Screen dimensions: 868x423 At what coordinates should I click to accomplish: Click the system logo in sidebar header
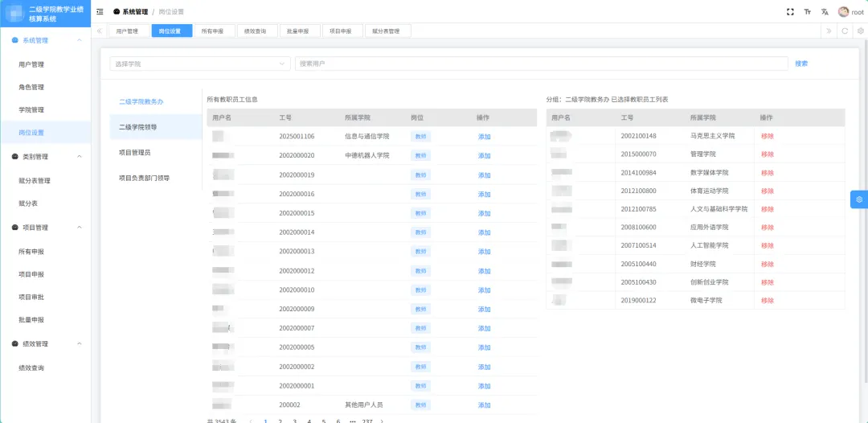click(14, 14)
